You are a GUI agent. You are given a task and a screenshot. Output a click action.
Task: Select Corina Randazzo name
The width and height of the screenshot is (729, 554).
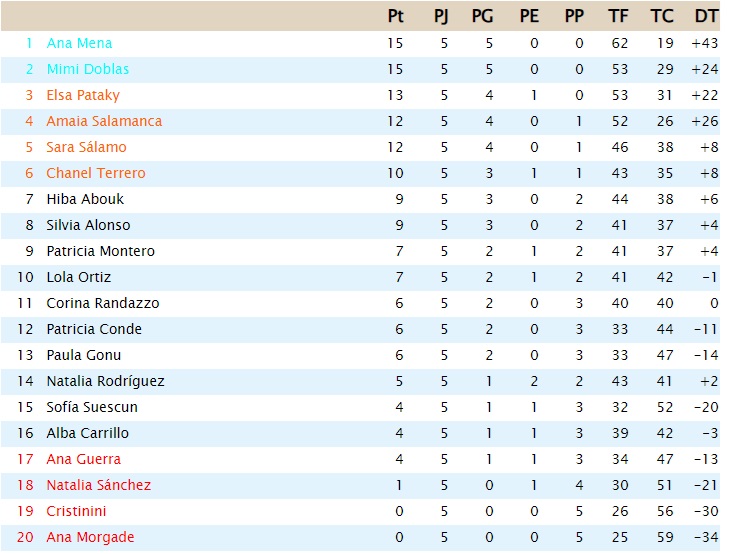103,303
